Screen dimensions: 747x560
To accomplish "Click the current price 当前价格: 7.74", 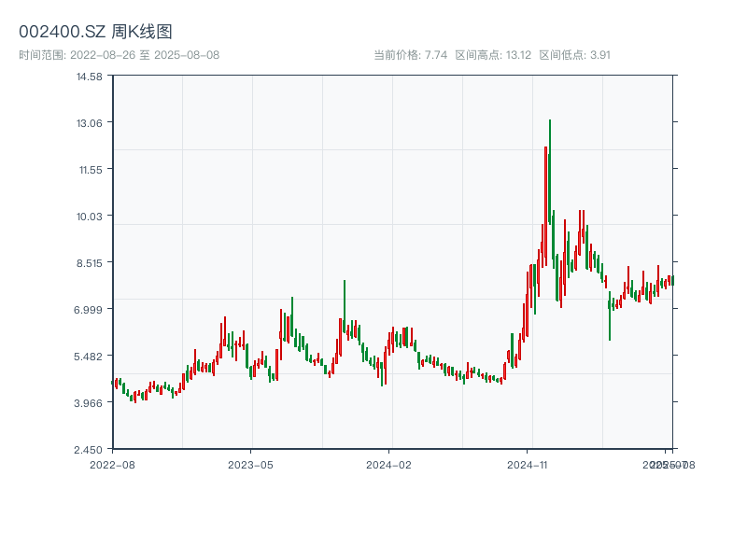I will point(410,55).
